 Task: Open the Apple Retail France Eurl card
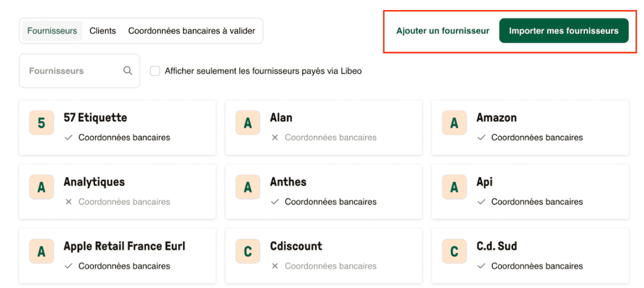(x=117, y=255)
